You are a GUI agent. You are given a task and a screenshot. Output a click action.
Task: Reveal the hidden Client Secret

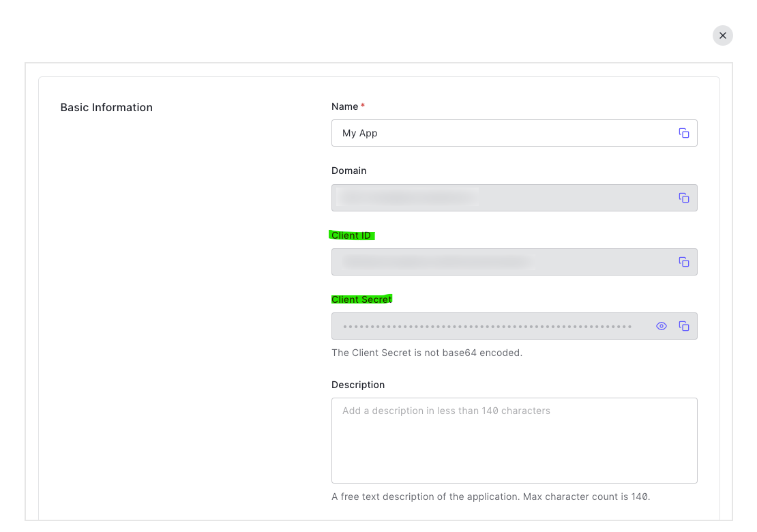point(661,326)
